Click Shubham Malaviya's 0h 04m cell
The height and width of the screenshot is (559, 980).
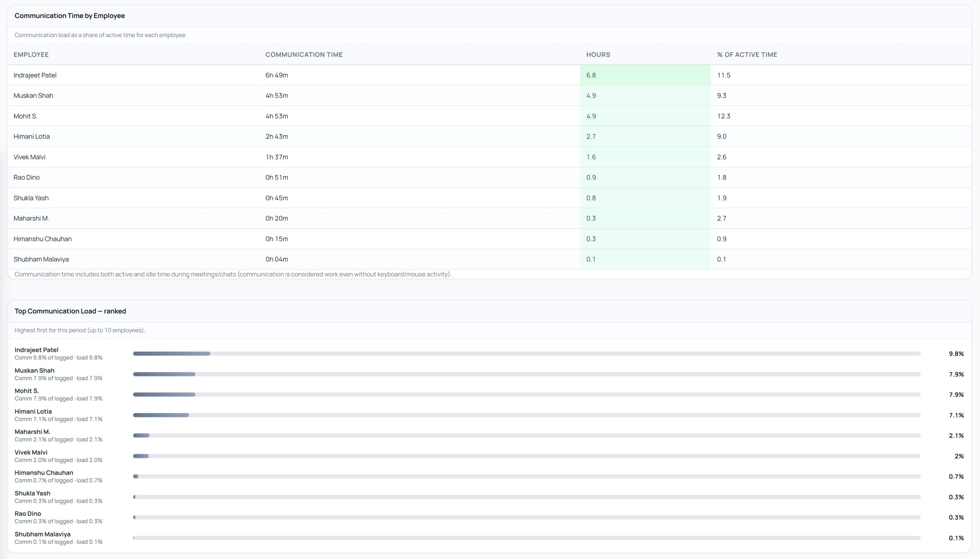tap(276, 259)
